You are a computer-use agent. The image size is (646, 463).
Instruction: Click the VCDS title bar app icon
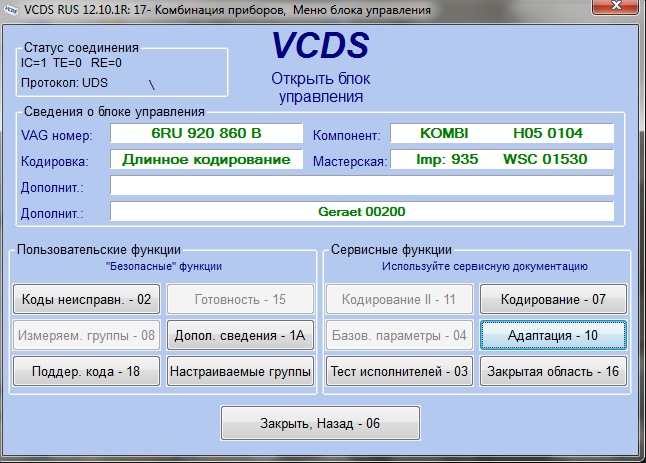pos(11,10)
